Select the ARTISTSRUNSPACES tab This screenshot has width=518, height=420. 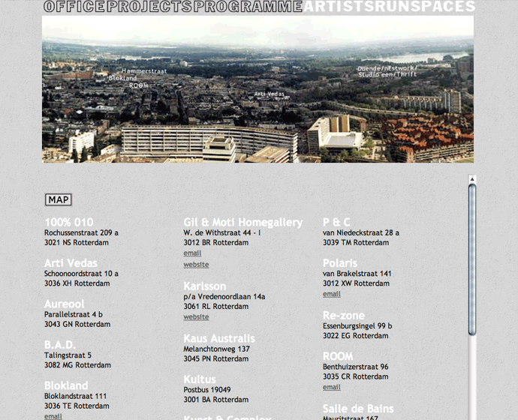click(388, 7)
